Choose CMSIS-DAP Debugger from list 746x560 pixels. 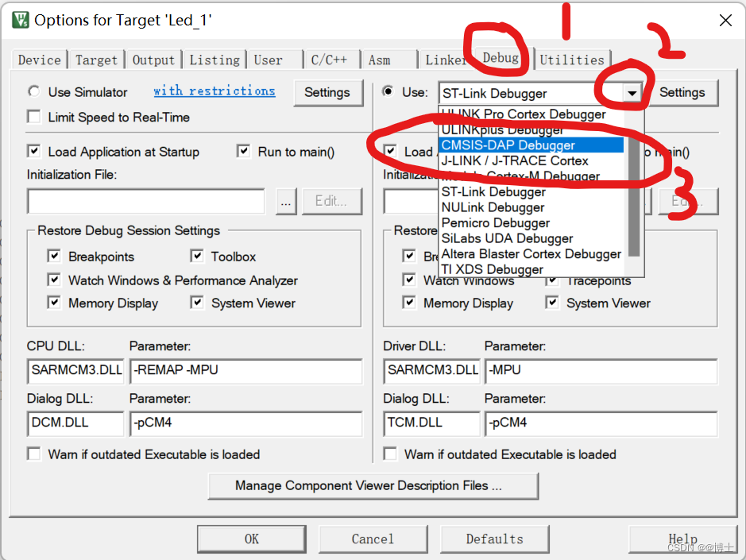point(531,145)
